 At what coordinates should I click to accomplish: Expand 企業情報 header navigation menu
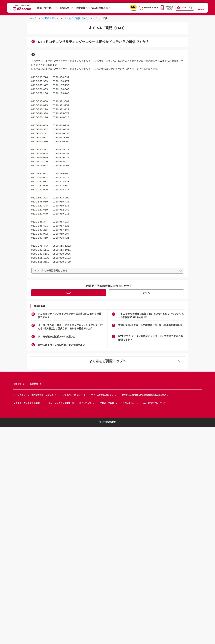click(x=82, y=8)
